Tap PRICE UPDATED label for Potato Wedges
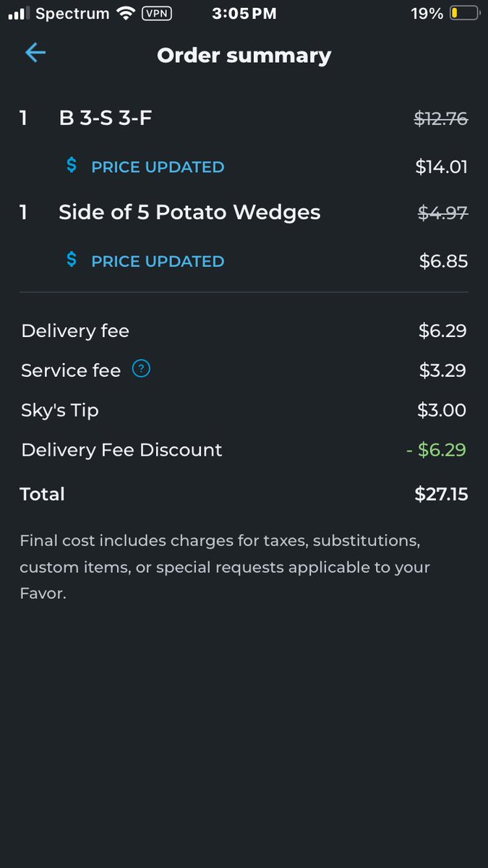The image size is (488, 868). click(x=158, y=261)
